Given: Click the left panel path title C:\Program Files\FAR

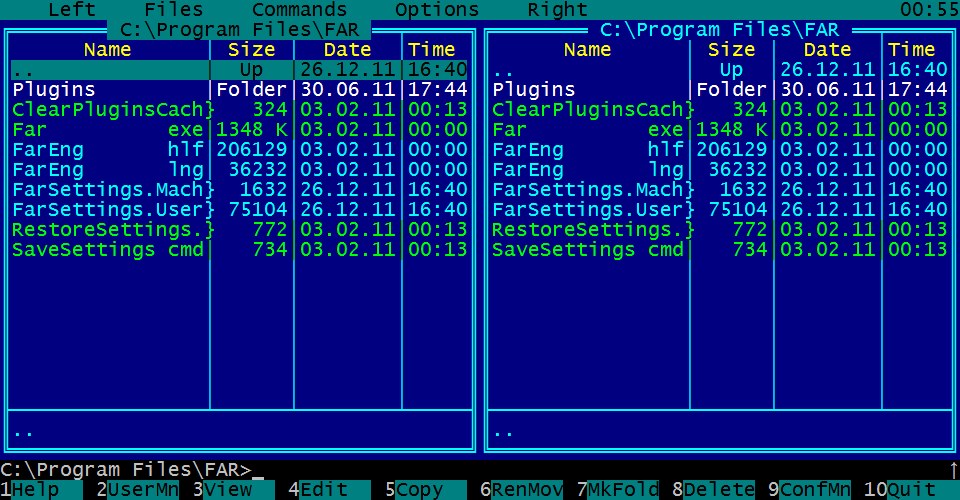Looking at the screenshot, I should (239, 30).
